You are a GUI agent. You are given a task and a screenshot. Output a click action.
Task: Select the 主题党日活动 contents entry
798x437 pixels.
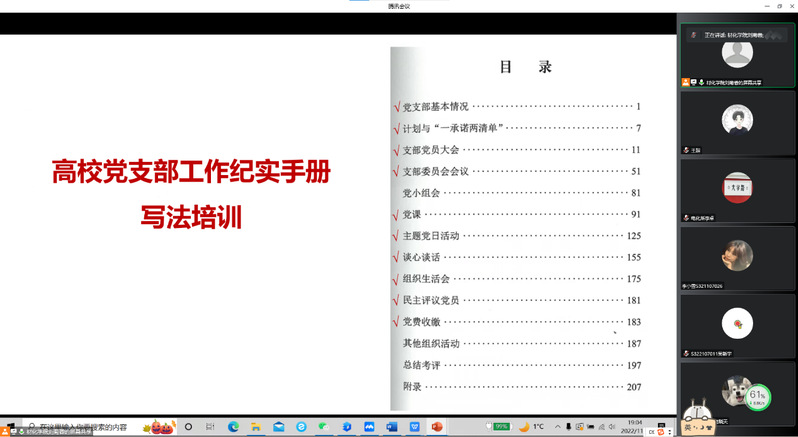[x=437, y=236]
